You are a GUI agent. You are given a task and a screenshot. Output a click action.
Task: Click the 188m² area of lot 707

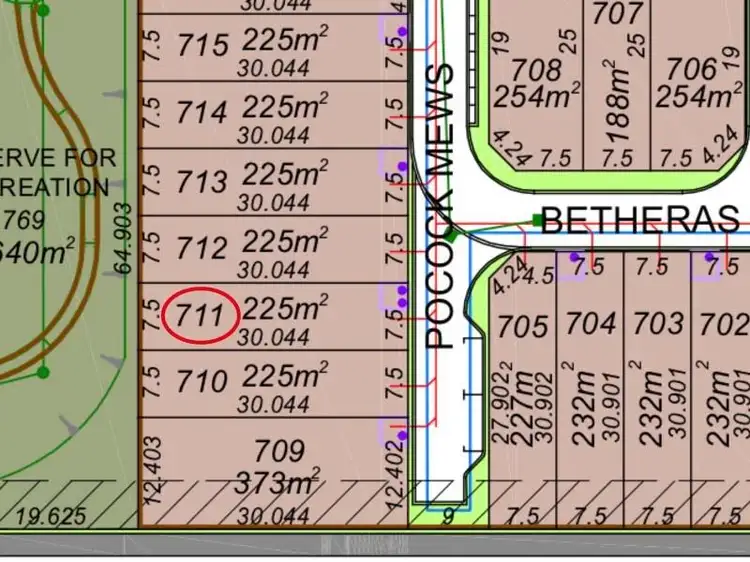tap(617, 100)
